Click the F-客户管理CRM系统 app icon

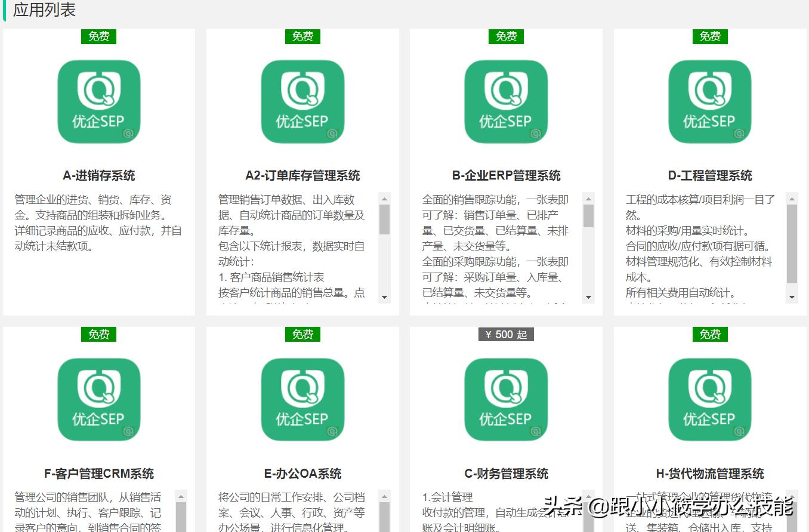[98, 398]
